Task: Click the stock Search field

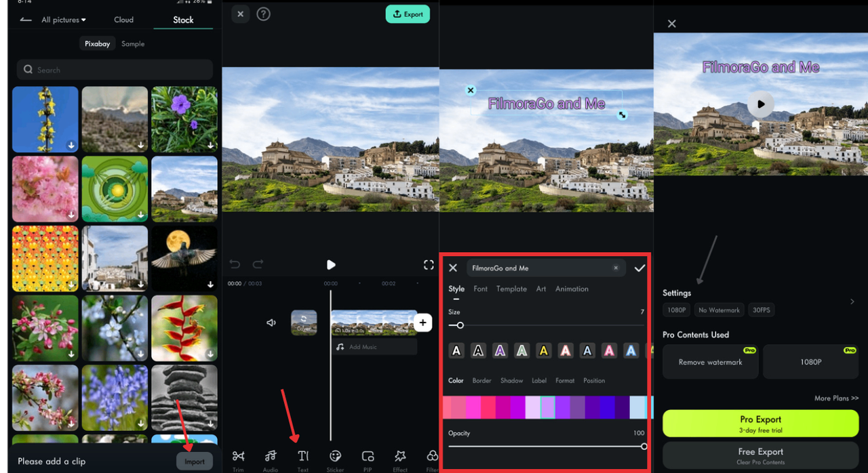Action: pos(115,70)
